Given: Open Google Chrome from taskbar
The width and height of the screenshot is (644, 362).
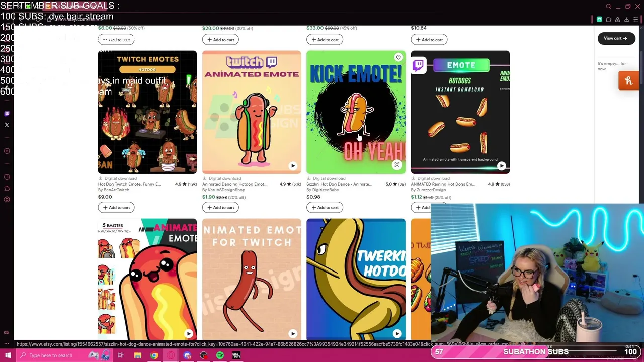Looking at the screenshot, I should pos(154,355).
